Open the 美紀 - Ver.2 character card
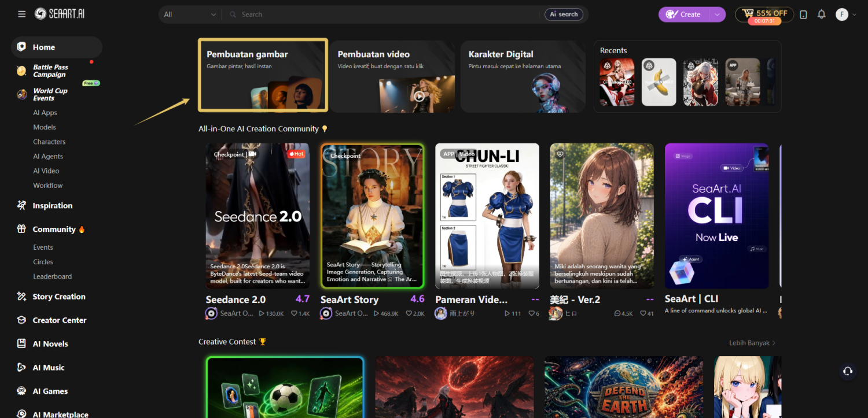The width and height of the screenshot is (868, 418). click(x=602, y=216)
